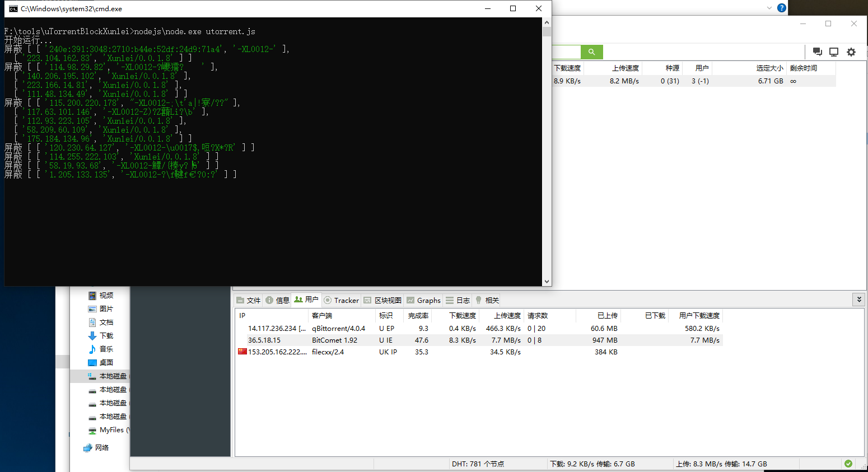
Task: Open the 区块视图 tab
Action: coord(382,300)
